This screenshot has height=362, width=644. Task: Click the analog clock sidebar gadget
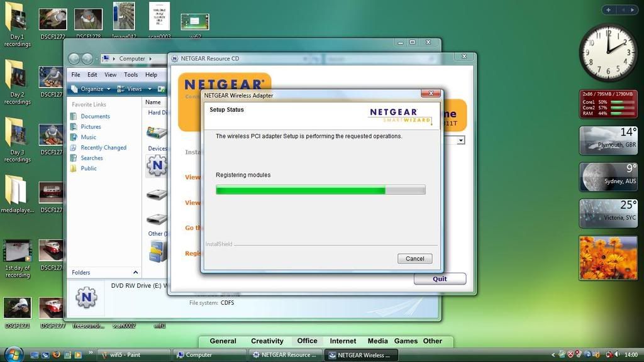pos(608,52)
